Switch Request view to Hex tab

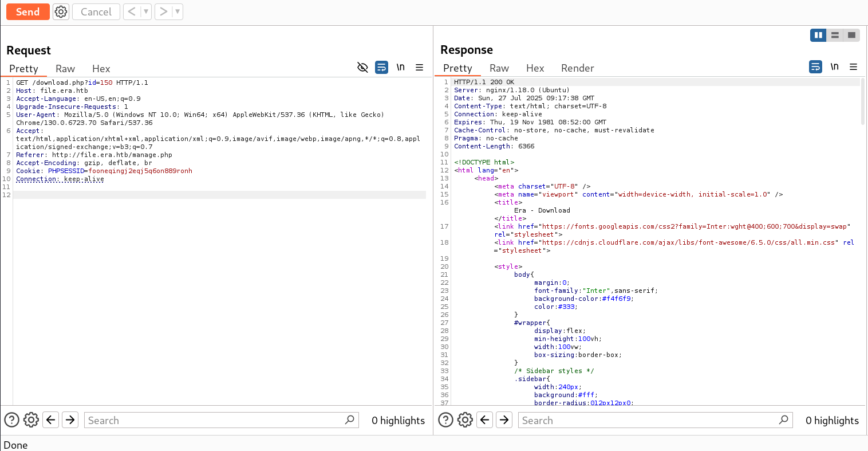click(101, 69)
